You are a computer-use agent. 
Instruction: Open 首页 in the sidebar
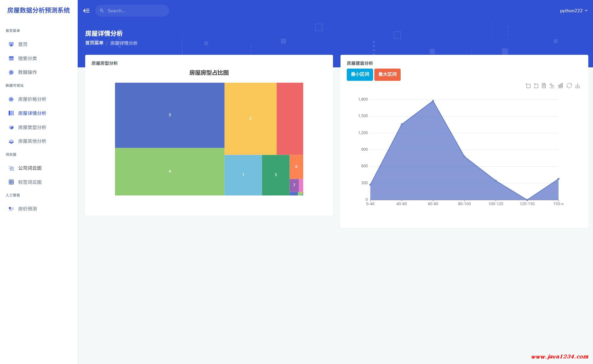click(x=23, y=44)
